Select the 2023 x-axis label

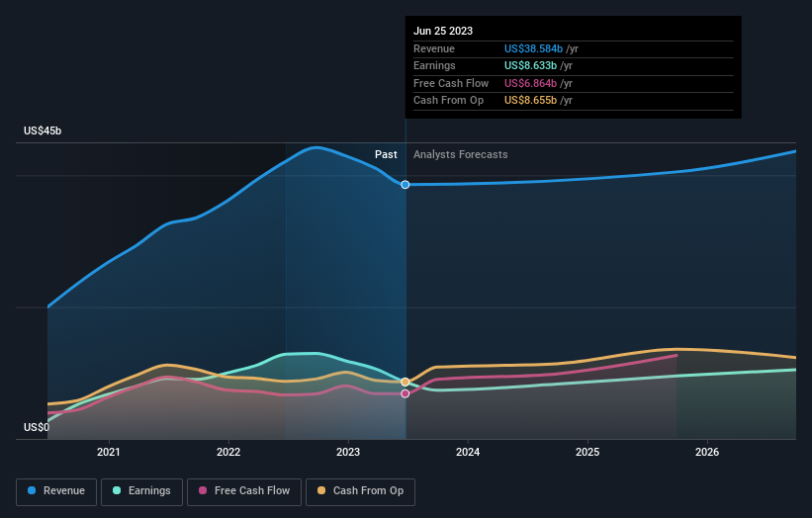click(348, 453)
